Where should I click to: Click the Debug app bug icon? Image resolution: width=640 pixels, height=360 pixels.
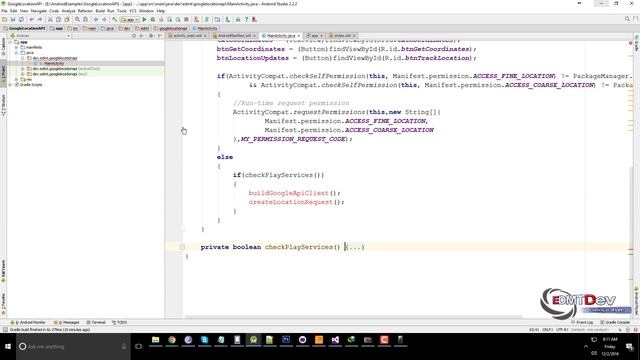tap(153, 19)
